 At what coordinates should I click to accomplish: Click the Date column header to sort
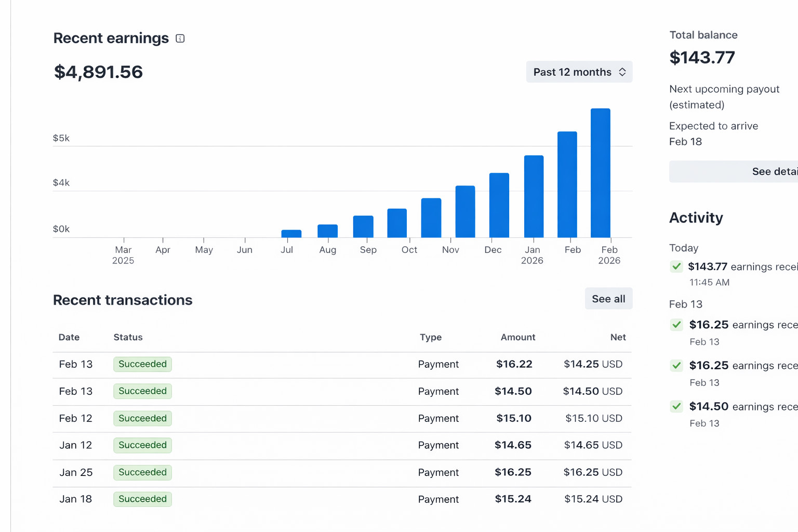[69, 337]
